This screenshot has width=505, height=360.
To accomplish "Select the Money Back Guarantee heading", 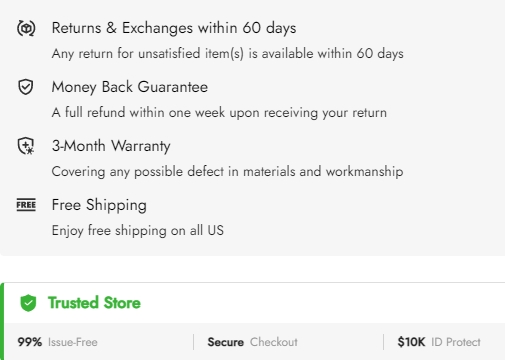I will coord(130,87).
